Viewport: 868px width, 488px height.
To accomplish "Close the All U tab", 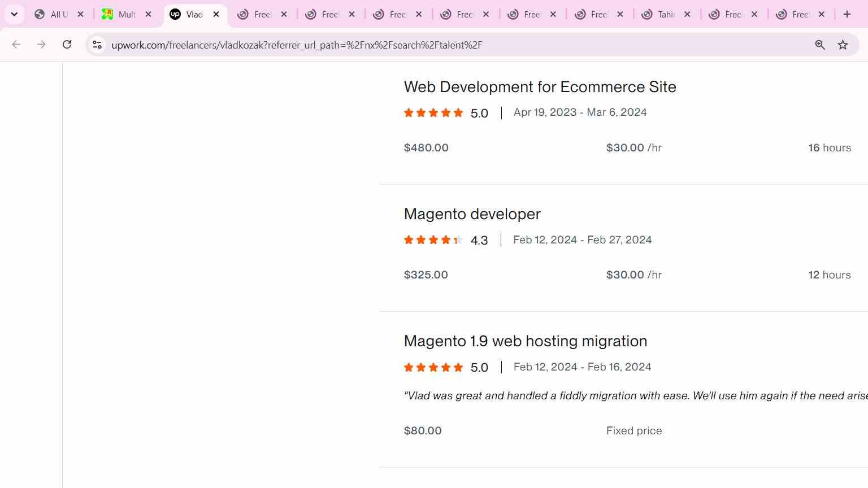I will pyautogui.click(x=81, y=14).
